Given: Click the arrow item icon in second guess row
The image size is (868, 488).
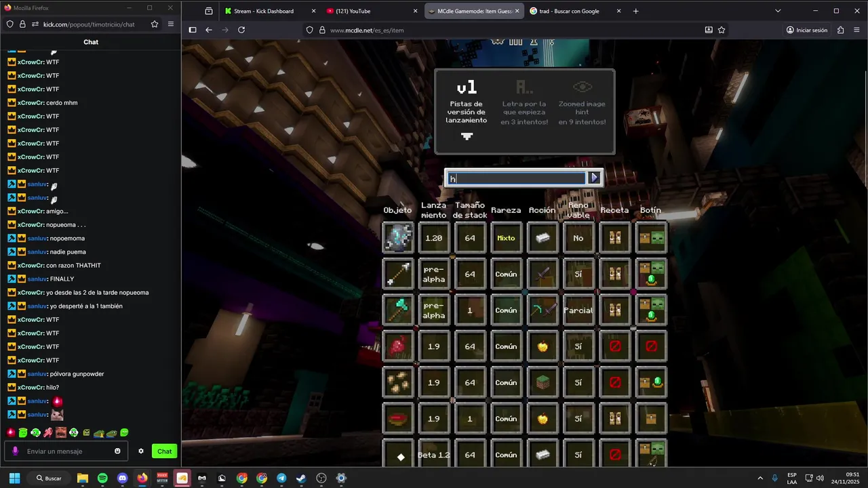Looking at the screenshot, I should [x=398, y=274].
